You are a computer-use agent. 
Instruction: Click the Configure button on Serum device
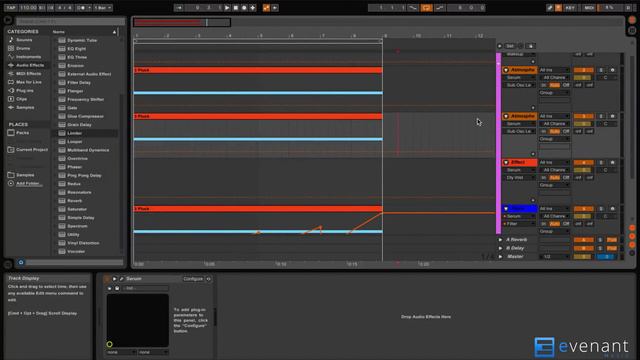(193, 279)
